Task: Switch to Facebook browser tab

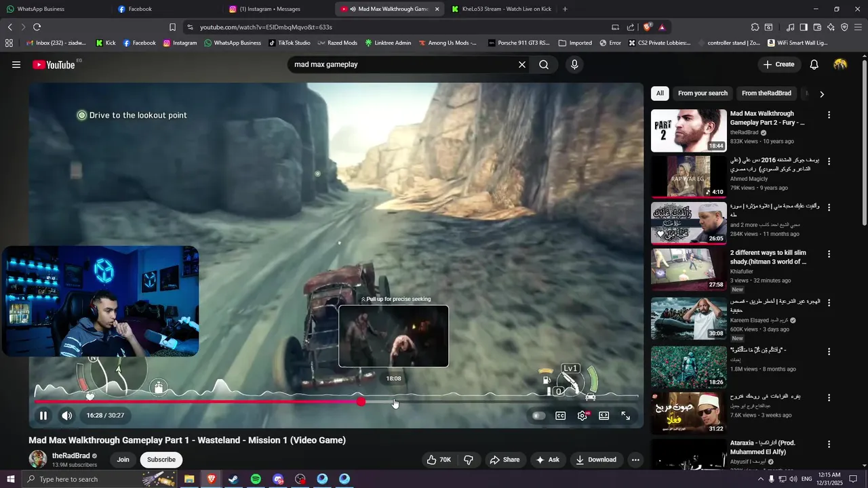Action: point(166,9)
